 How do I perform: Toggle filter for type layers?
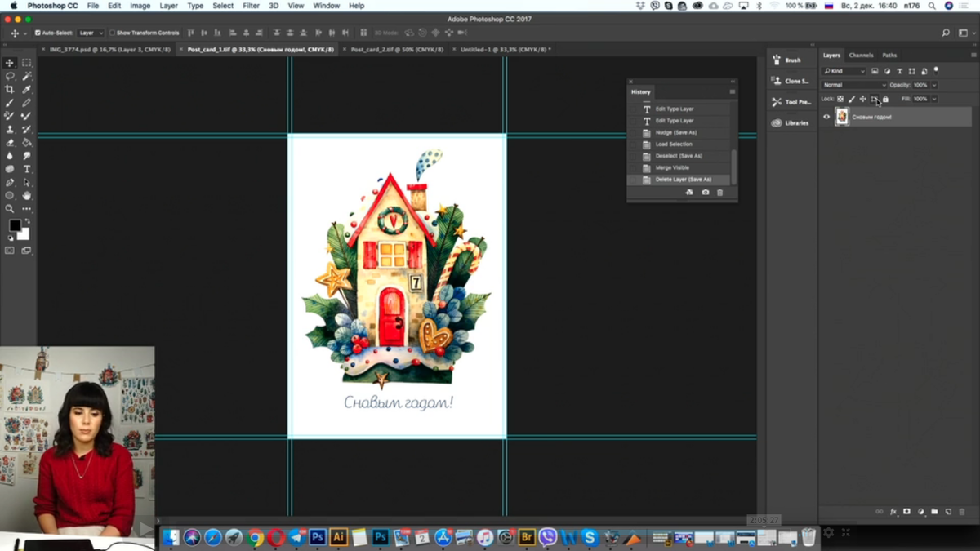[x=899, y=71]
